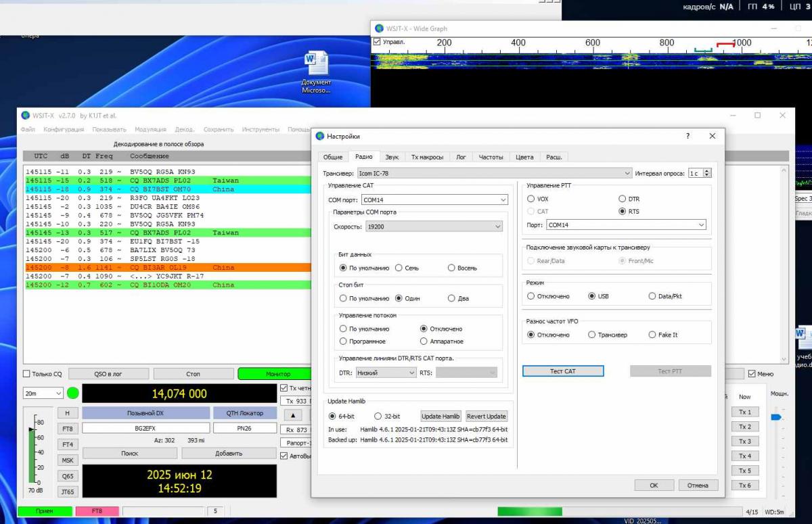
Task: Click the up arrow of Интервал опроса spinner
Action: coord(707,171)
